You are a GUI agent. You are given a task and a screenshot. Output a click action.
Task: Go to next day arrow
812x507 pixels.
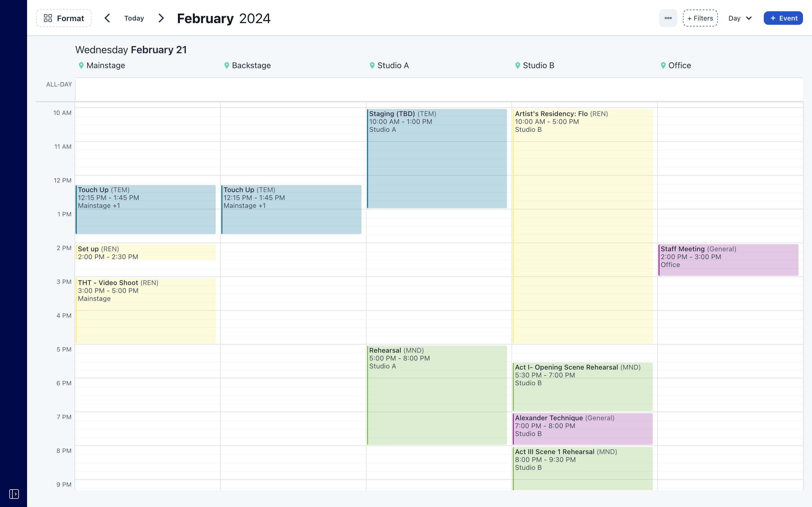pos(161,18)
